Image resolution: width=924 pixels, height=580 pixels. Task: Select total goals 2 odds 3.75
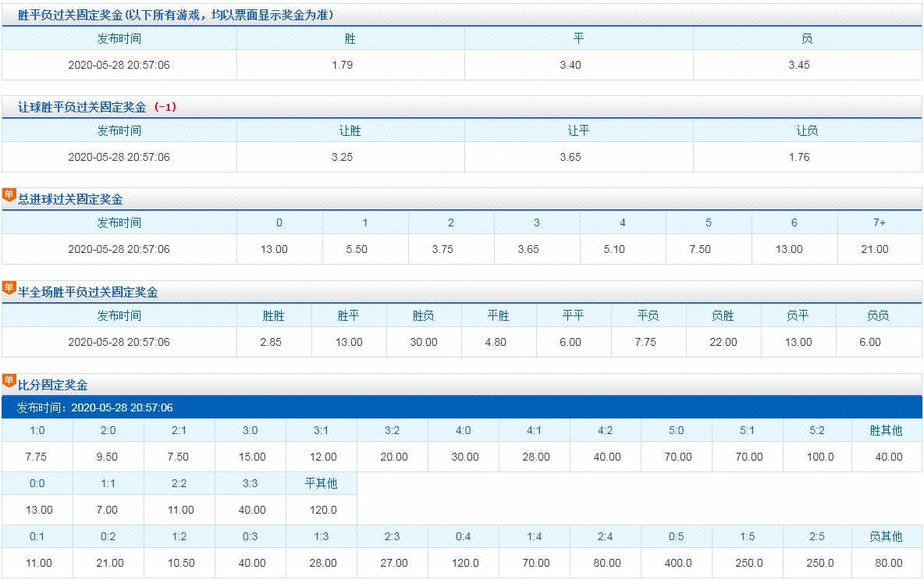(x=442, y=249)
